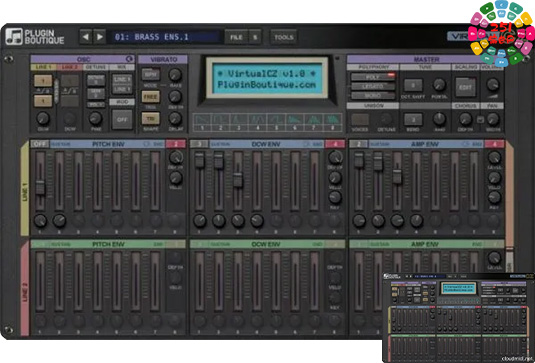The width and height of the screenshot is (535, 363).
Task: Click the scaling EDIT button
Action: pos(465,87)
